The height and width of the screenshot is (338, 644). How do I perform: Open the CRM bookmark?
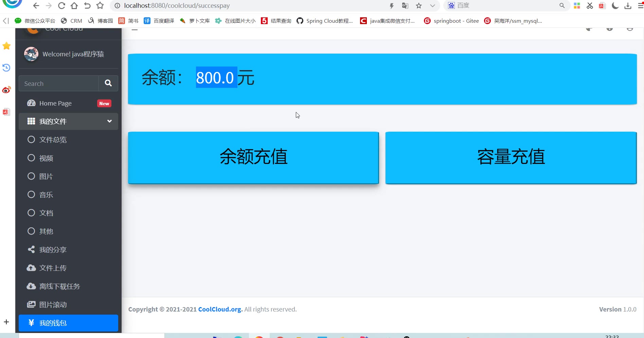pos(72,21)
